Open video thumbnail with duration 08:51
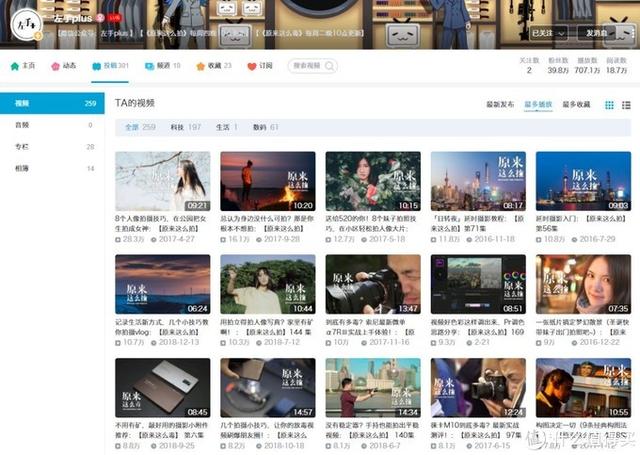Viewport: 640px width, 455px height. point(478,284)
